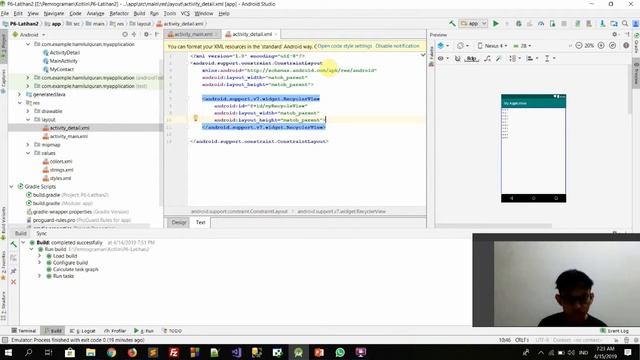
Task: Open File Explorer from the taskbar
Action: click(91, 352)
